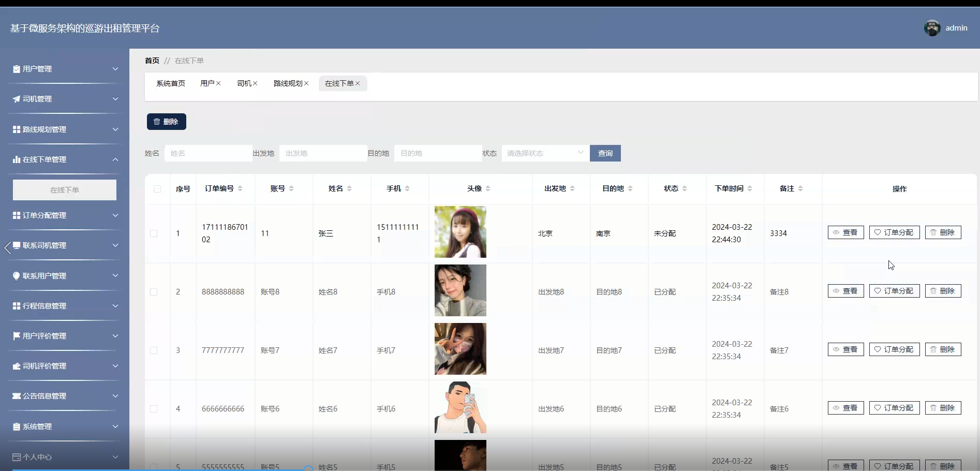Check the row for 姓名8

pos(154,292)
